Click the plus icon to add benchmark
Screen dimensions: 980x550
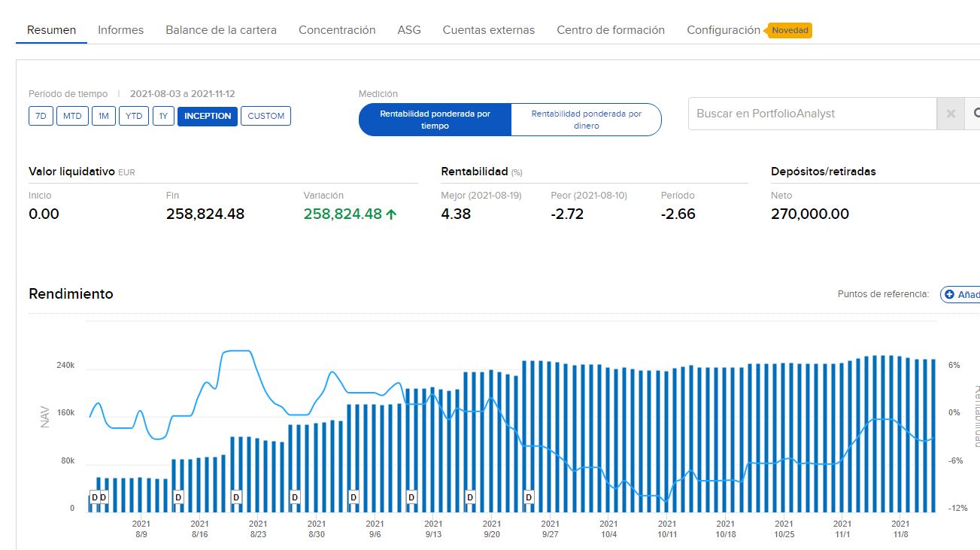point(949,295)
